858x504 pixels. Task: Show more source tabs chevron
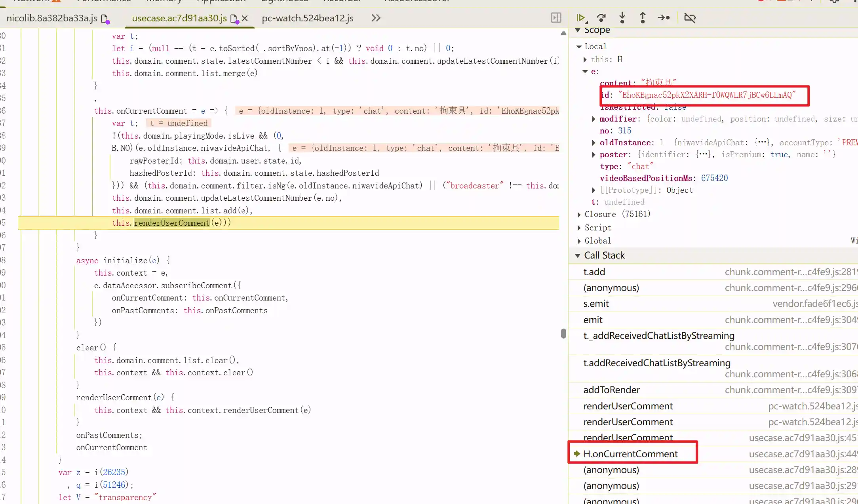(x=376, y=18)
